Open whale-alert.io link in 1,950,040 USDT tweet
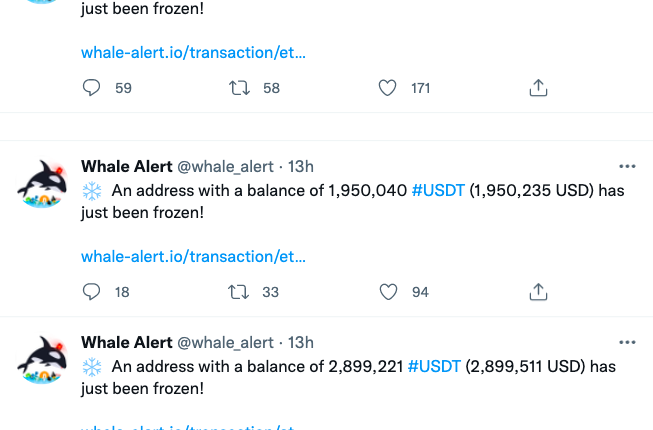Screen dimensions: 653x430 pyautogui.click(x=193, y=256)
